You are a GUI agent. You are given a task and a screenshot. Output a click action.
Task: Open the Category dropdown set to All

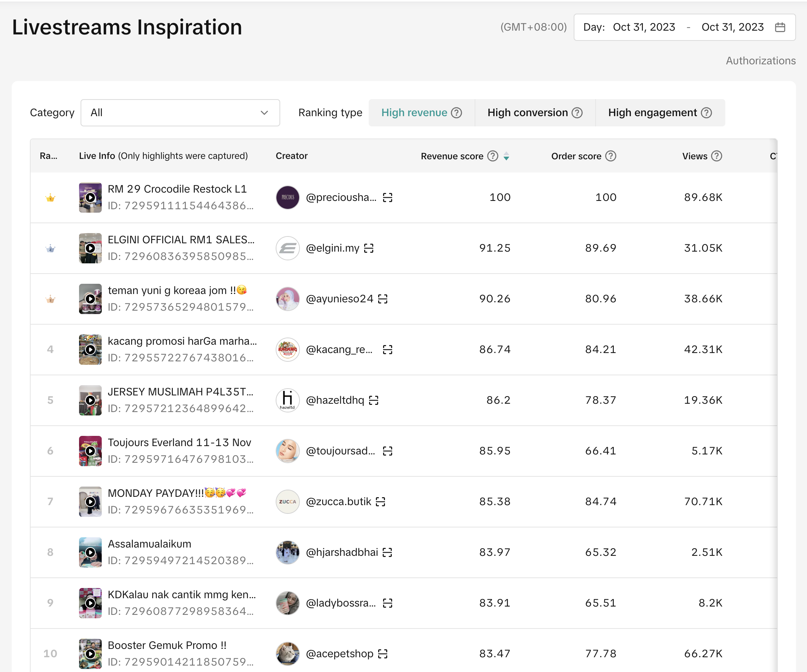pos(180,113)
